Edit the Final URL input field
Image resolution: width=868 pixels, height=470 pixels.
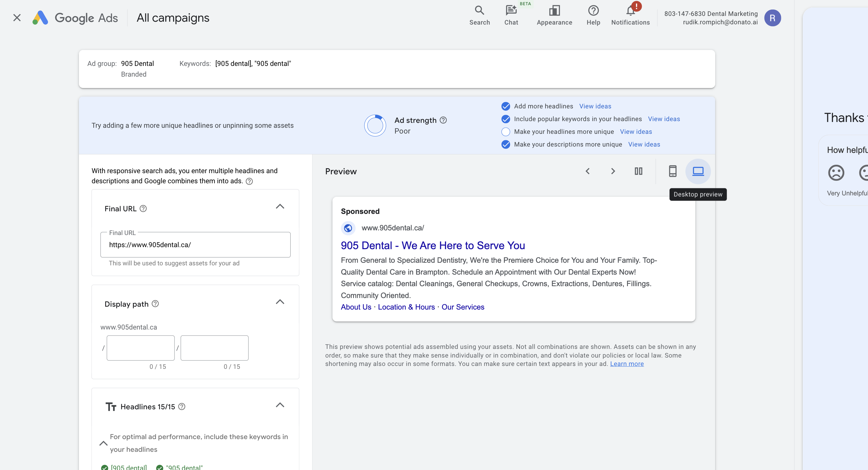click(195, 245)
